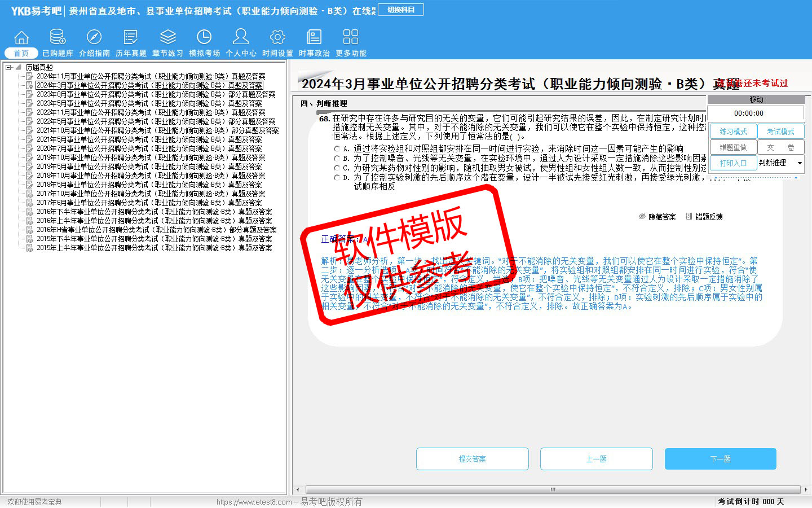Screen dimensions: 812x508
Task: Choose answer option B radio button
Action: [x=337, y=159]
